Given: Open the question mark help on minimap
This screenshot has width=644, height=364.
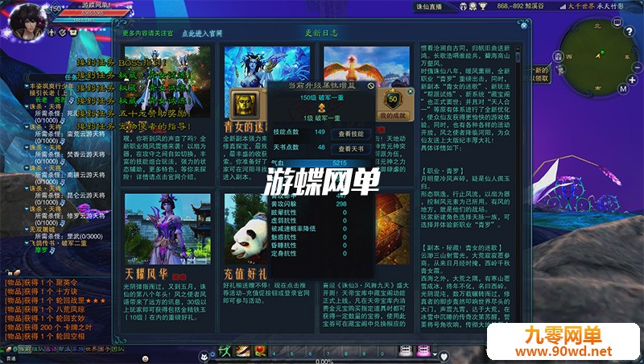Looking at the screenshot, I should coord(630,31).
